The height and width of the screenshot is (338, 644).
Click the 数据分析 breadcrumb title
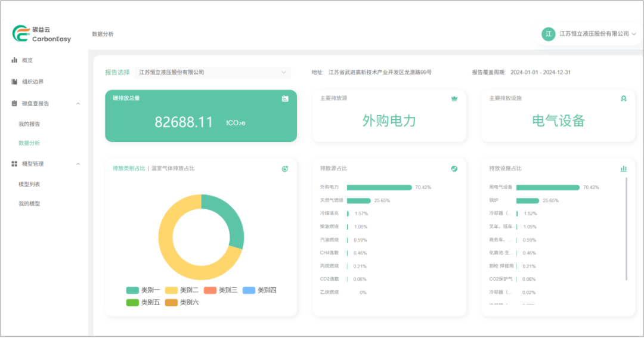[103, 34]
